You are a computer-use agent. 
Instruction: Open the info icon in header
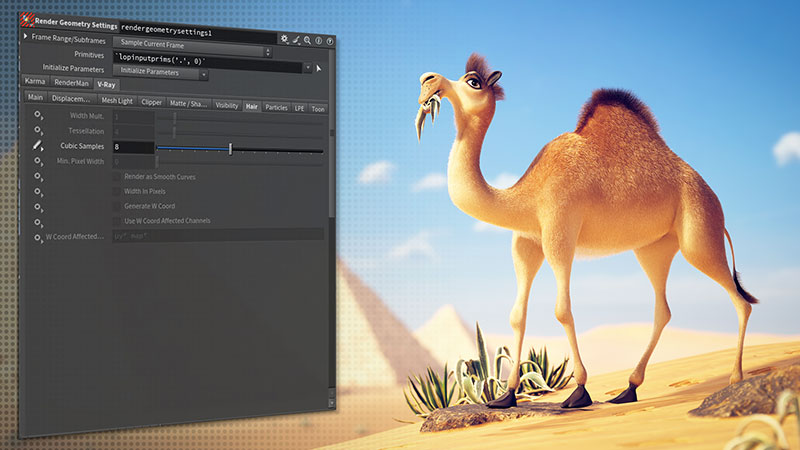tap(318, 42)
